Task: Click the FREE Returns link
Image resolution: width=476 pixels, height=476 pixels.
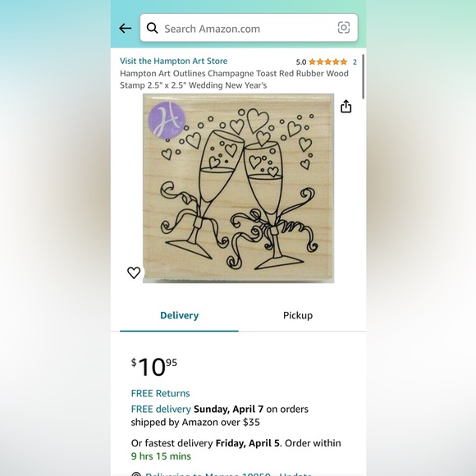Action: [x=160, y=393]
